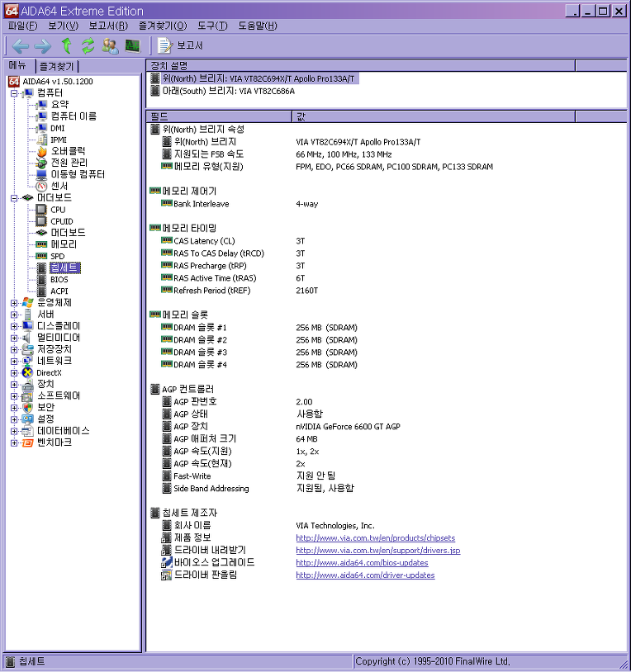
Task: Expand the 네트워크 tree node
Action: pos(14,361)
